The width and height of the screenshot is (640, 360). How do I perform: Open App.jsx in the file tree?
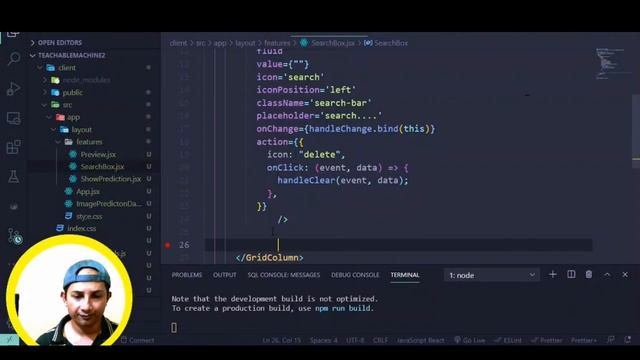point(88,191)
